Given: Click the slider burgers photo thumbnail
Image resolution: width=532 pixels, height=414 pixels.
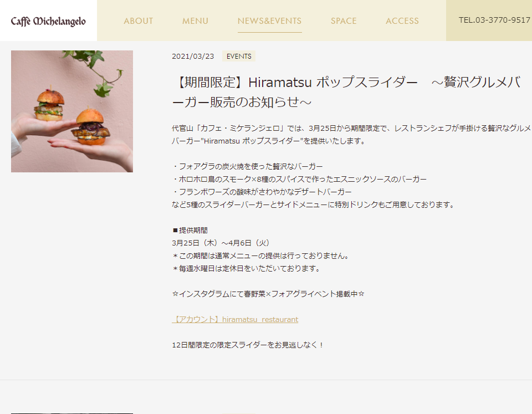Looking at the screenshot, I should 72,111.
